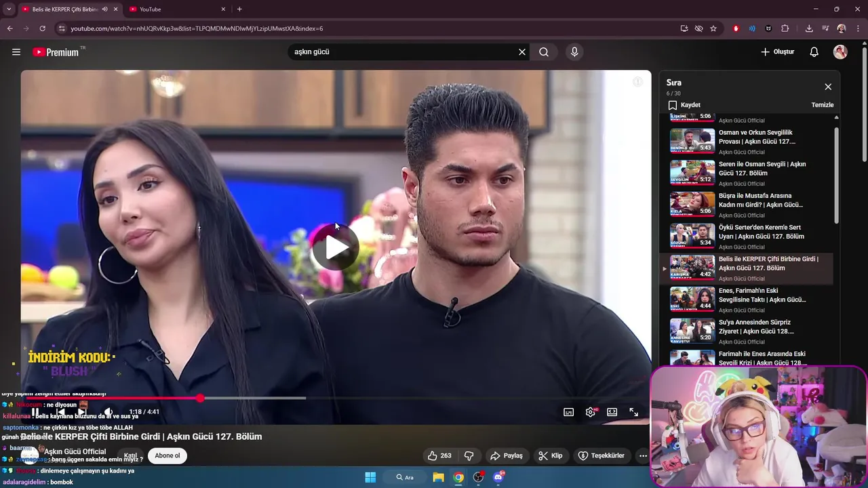Open Discord from taskbar
The image size is (868, 488).
coord(498,477)
